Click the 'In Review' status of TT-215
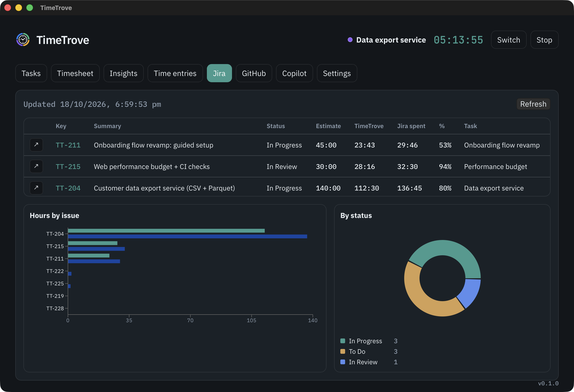574x392 pixels. [x=281, y=167]
